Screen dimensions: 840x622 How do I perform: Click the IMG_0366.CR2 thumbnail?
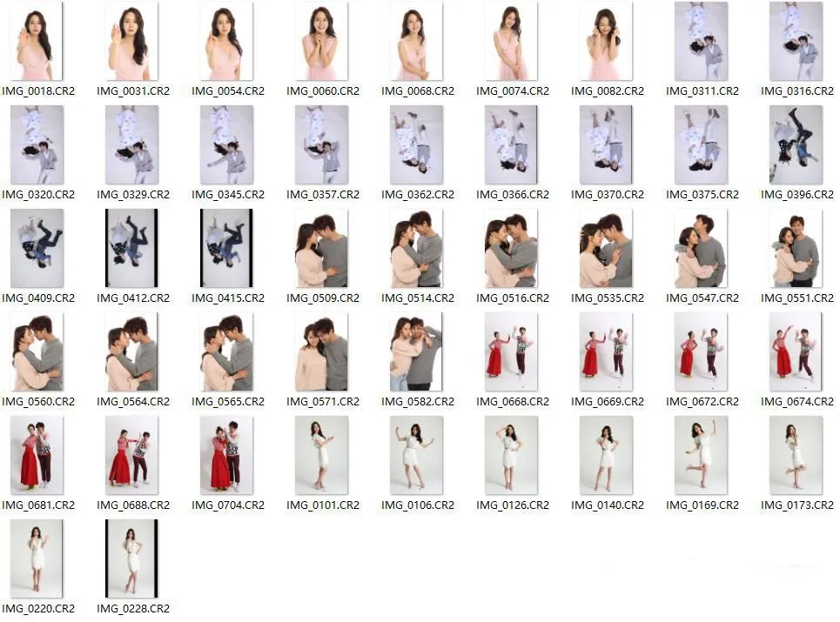pos(511,144)
